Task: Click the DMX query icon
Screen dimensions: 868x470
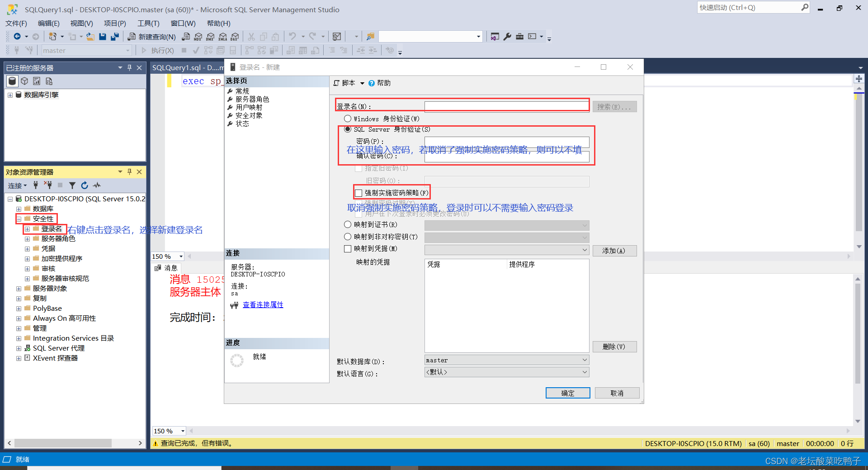Action: tap(210, 37)
